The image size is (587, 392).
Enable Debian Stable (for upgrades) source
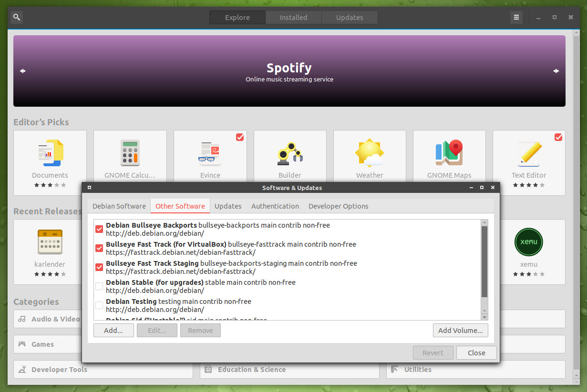point(99,286)
